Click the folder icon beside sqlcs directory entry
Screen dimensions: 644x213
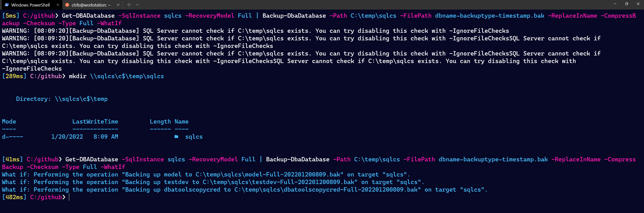(x=176, y=136)
